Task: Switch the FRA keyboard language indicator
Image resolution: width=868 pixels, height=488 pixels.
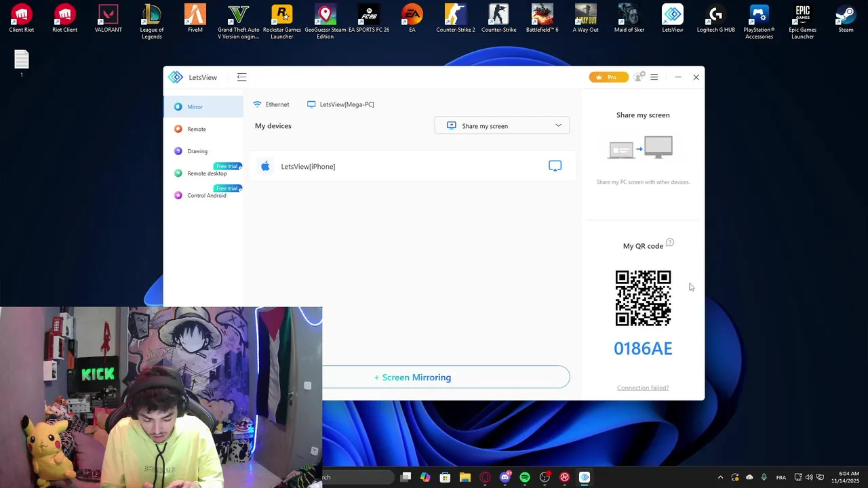Action: point(781,477)
